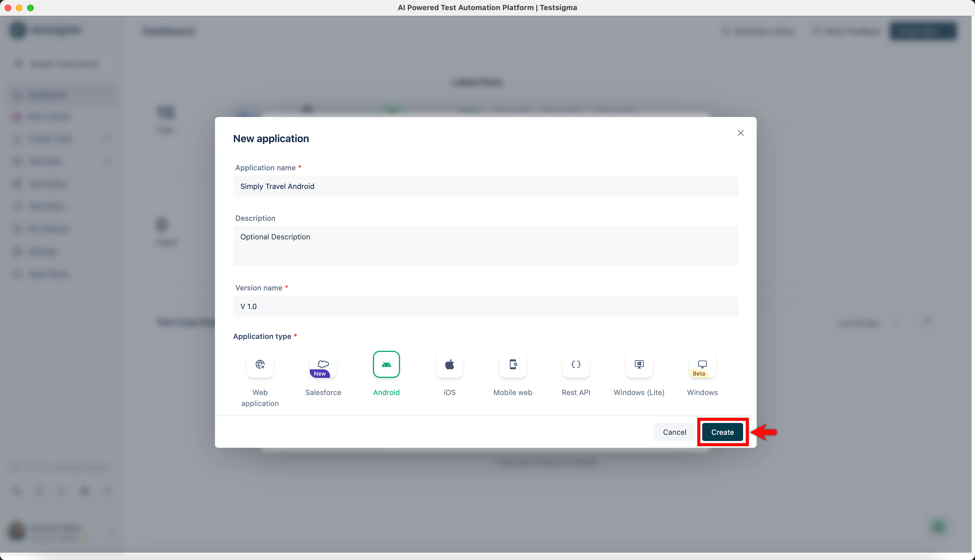
Task: Pick the iOS Apple logo icon
Action: pos(449,364)
